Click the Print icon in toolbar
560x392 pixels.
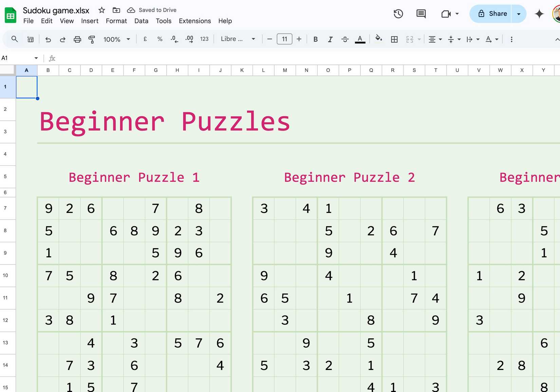click(77, 39)
